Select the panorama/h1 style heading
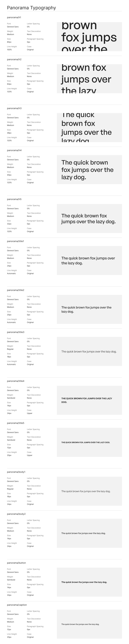The width and height of the screenshot is (129, 644). coord(14,18)
